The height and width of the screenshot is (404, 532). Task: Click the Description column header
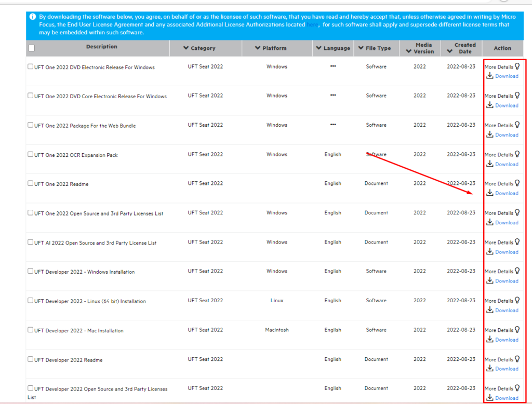coord(101,46)
